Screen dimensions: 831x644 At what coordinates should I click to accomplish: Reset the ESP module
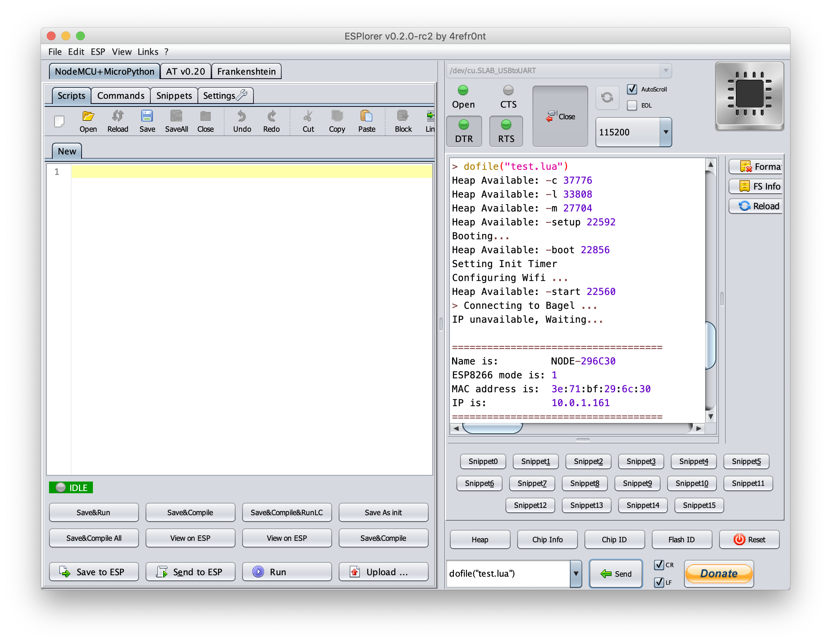coord(749,540)
